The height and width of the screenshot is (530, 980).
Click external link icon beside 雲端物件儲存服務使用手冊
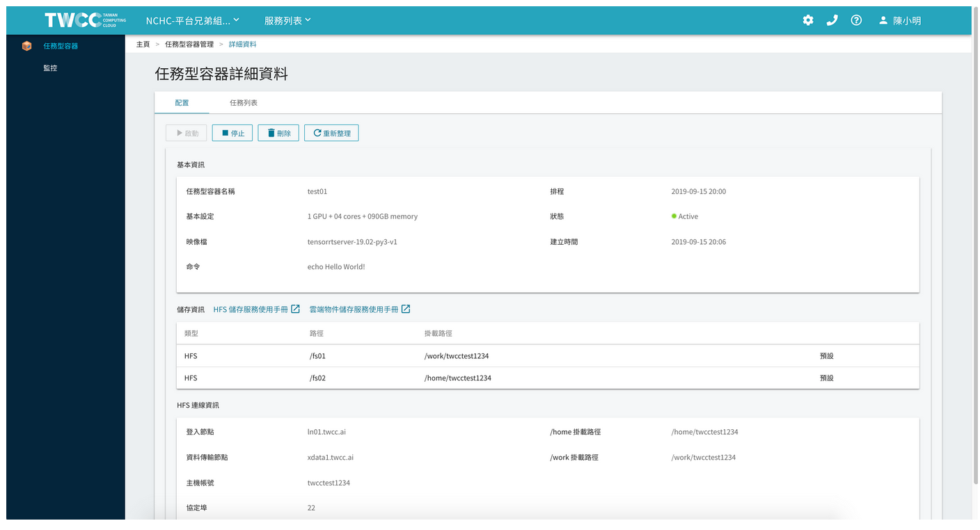406,309
